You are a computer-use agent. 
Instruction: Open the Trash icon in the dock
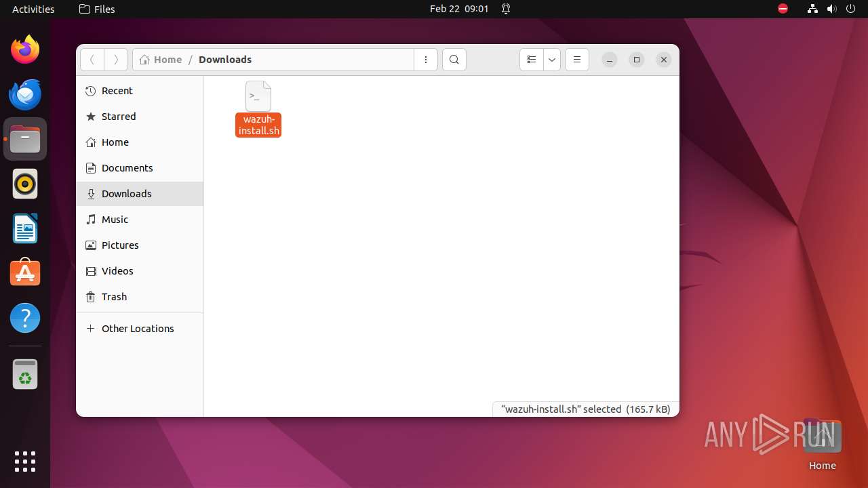(x=25, y=374)
